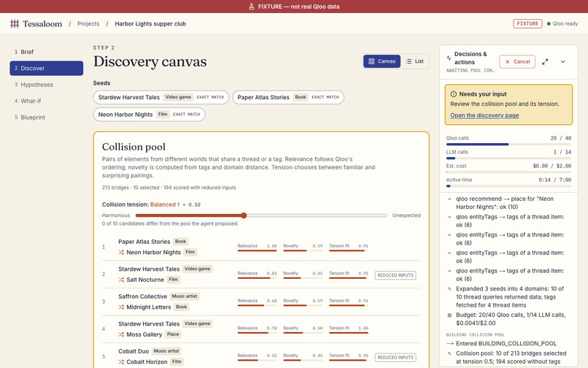The width and height of the screenshot is (588, 368).
Task: Click Cobalt Duo Music artist tag
Action: (x=166, y=351)
